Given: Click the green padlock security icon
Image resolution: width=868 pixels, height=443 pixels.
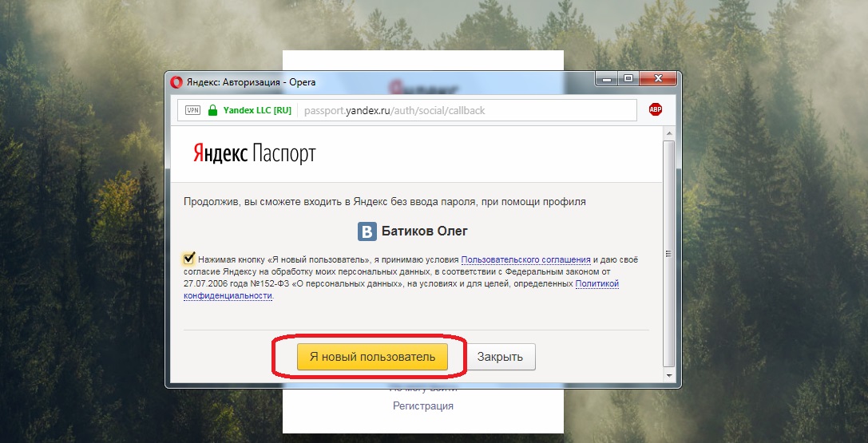Looking at the screenshot, I should [212, 110].
